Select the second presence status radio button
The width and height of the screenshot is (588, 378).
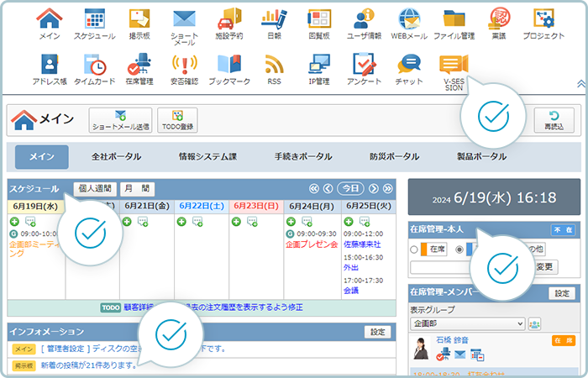point(459,249)
